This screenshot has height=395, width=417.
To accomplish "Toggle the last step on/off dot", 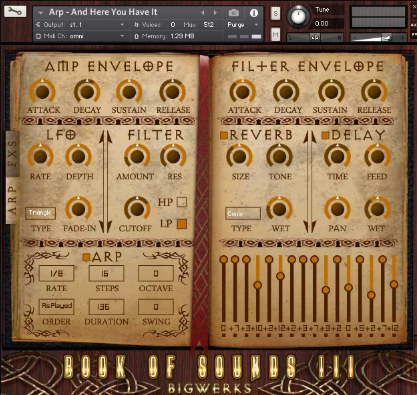I will [x=394, y=335].
